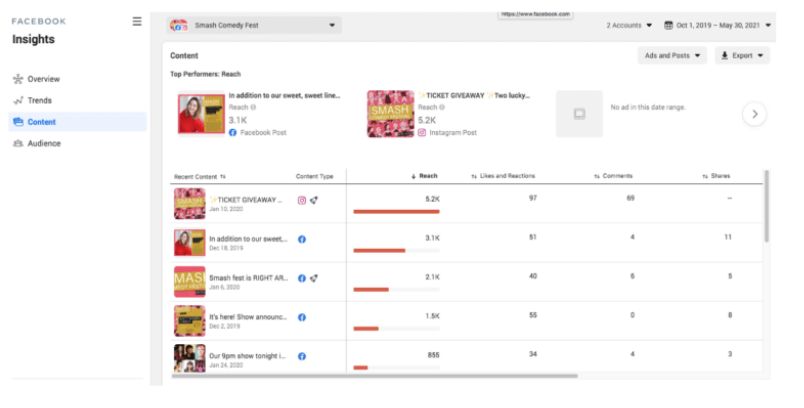The width and height of the screenshot is (804, 408).
Task: Click the Content Type column header
Action: [x=314, y=176]
